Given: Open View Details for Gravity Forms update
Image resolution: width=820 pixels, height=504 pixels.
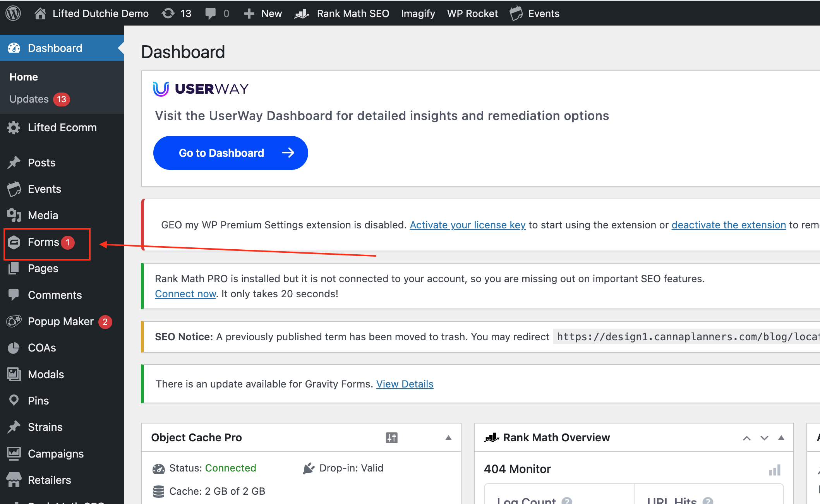Looking at the screenshot, I should (405, 384).
